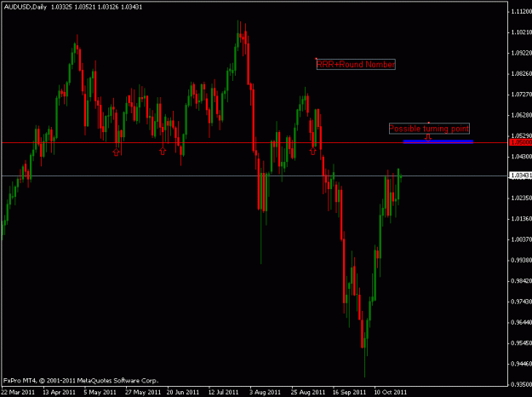Click the 25 Aug 2011 date label

point(308,392)
